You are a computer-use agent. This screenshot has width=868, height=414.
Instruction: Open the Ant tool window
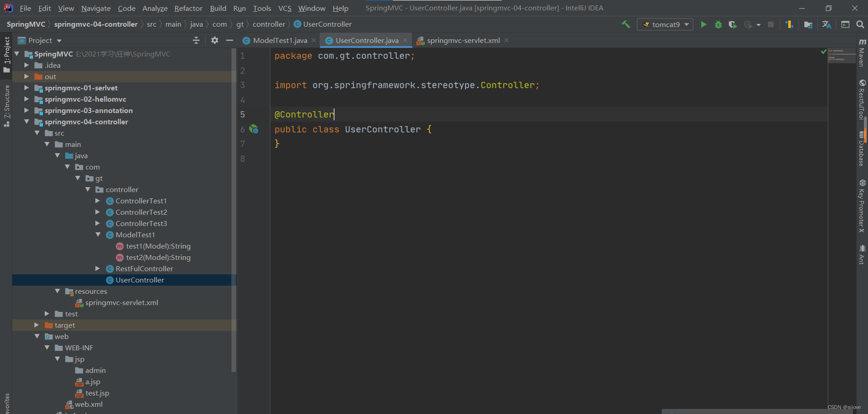863,253
